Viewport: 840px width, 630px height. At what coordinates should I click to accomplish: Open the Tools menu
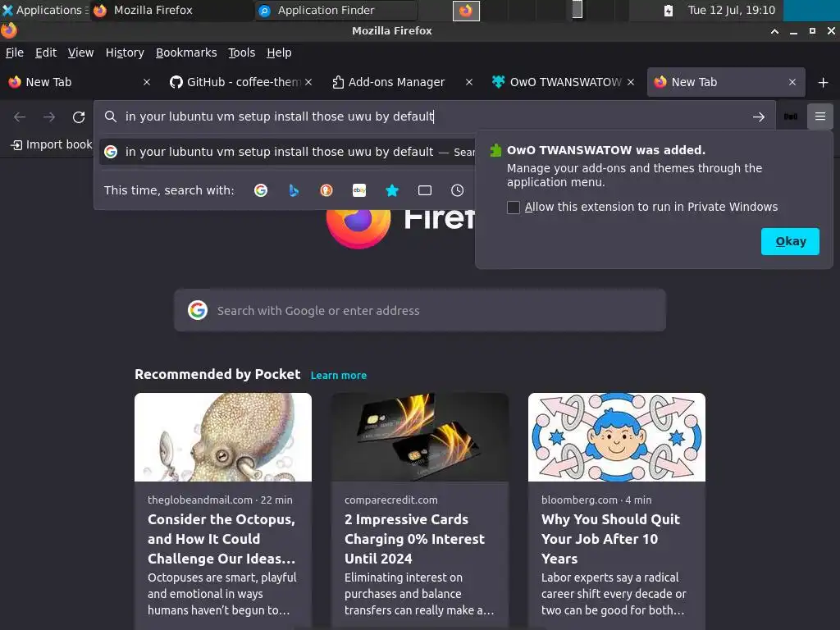coord(241,52)
